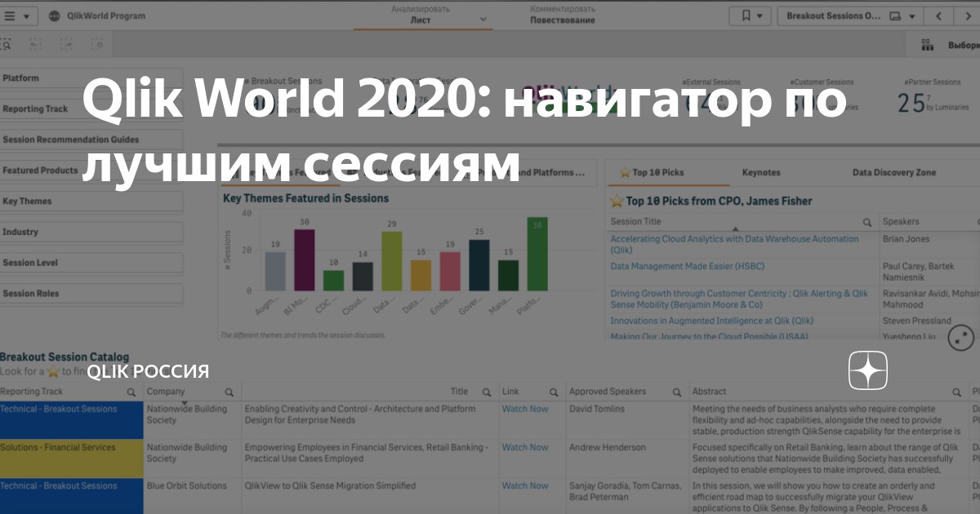Viewport: 980px width, 514px height.
Task: Search the Company column
Action: pos(229,392)
